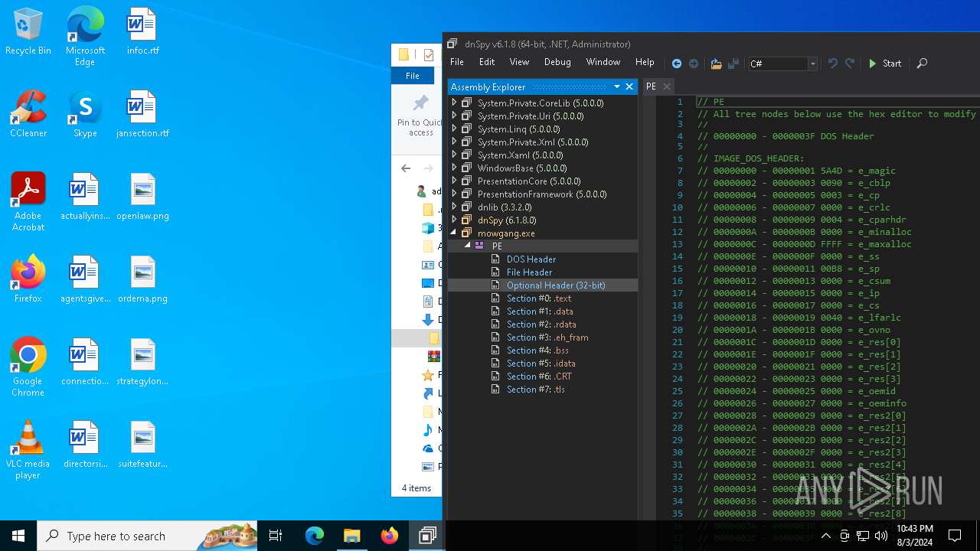Viewport: 980px width, 551px height.
Task: Open the Edit menu in dnSpy
Action: pyautogui.click(x=487, y=62)
